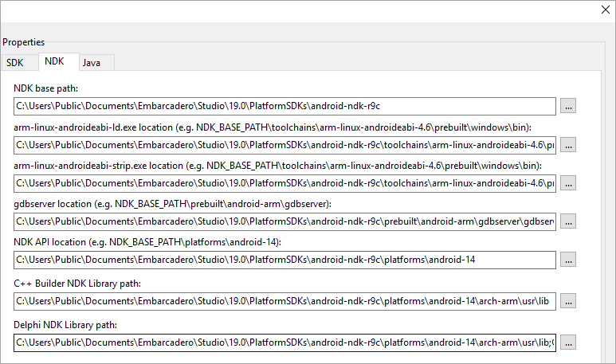Image resolution: width=616 pixels, height=364 pixels.
Task: Browse for arm-linux-androideabi-ld.exe location
Action: click(x=567, y=145)
